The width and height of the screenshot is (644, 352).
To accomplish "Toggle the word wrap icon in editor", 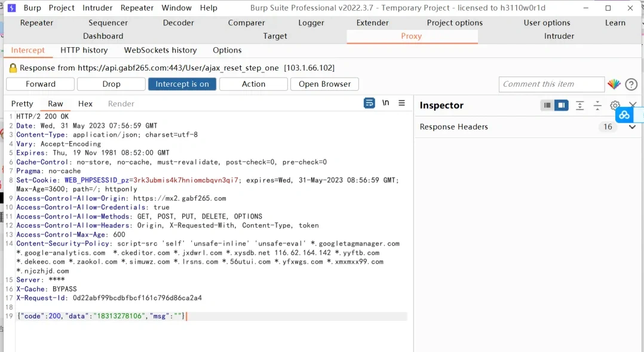I will click(x=369, y=103).
